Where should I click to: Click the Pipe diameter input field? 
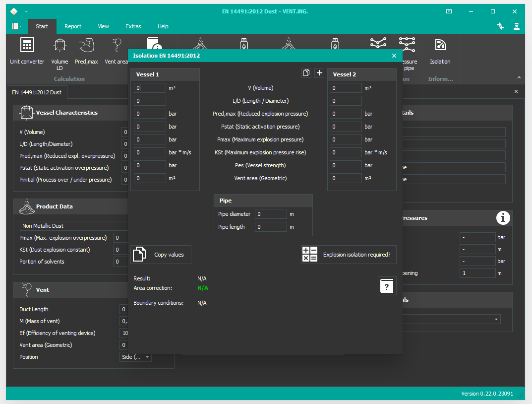[271, 214]
